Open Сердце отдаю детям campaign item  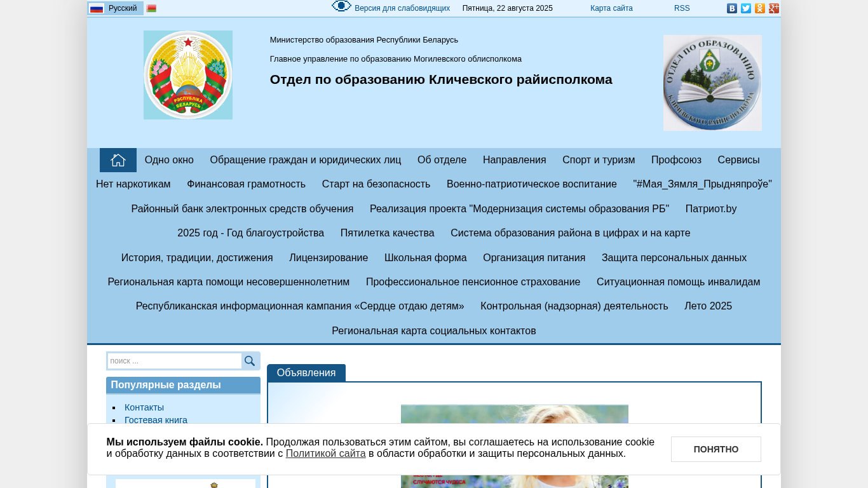pyautogui.click(x=300, y=306)
